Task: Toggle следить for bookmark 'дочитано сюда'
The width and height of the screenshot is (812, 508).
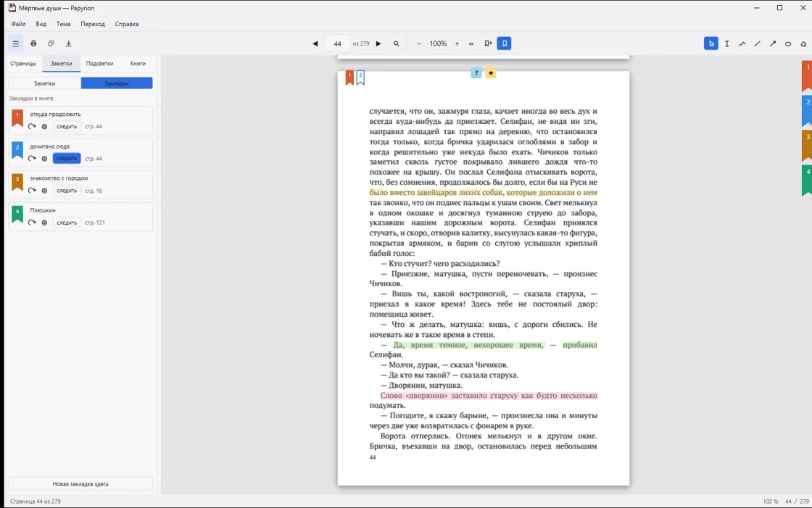Action: click(66, 159)
